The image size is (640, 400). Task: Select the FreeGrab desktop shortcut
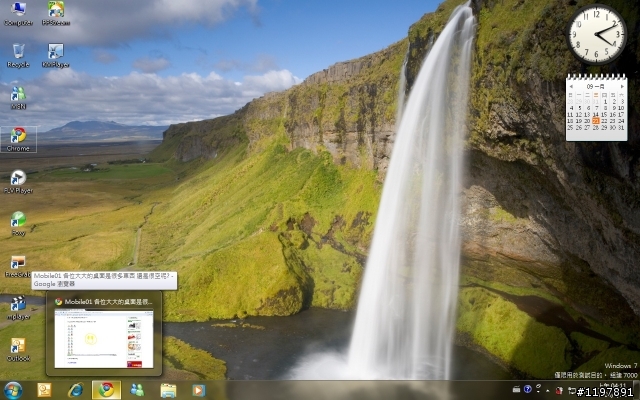click(18, 267)
